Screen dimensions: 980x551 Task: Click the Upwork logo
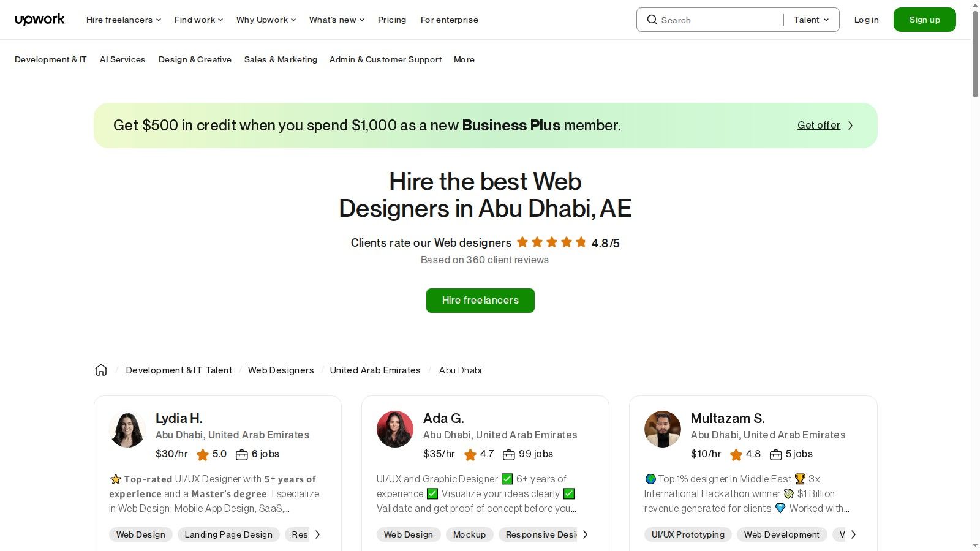pos(39,19)
